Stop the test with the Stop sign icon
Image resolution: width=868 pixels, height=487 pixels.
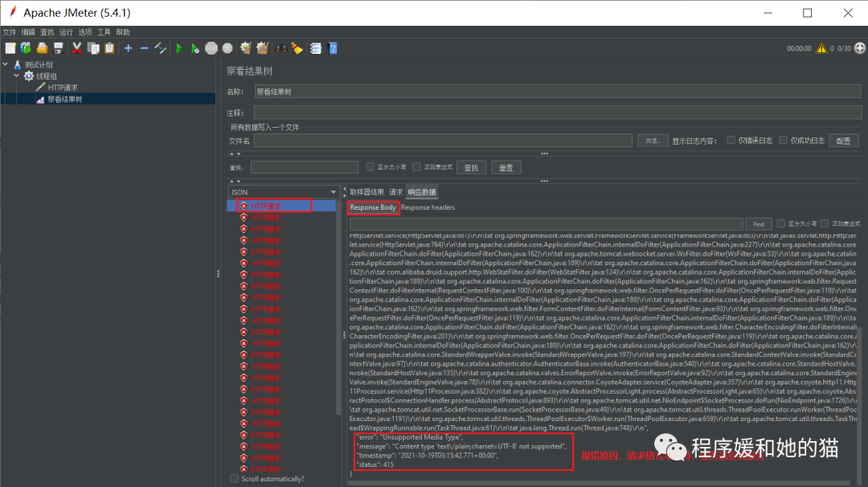point(211,48)
